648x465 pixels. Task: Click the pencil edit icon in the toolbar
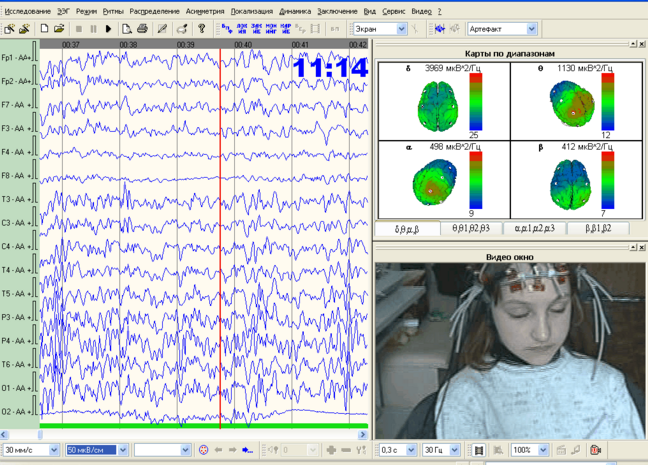pos(162,29)
